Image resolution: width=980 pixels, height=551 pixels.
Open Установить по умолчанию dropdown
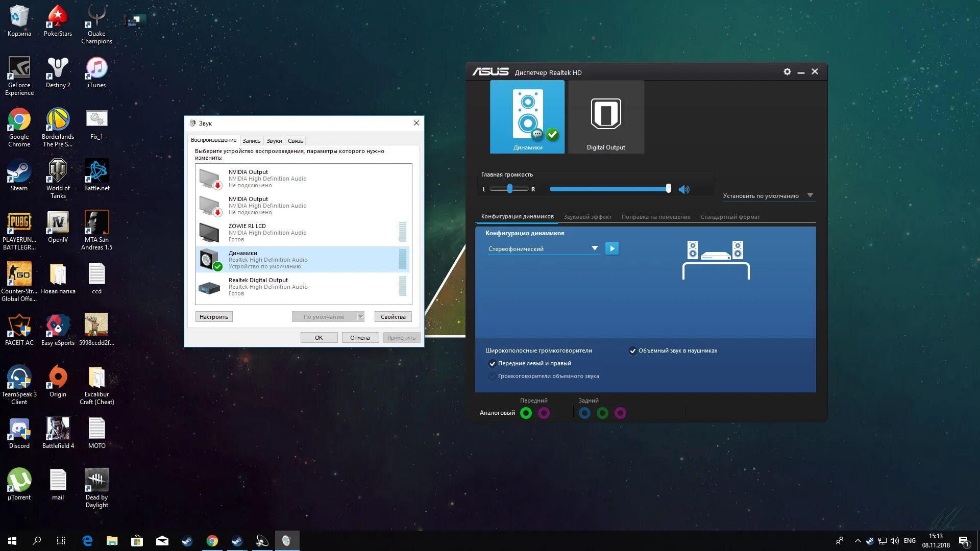(810, 195)
